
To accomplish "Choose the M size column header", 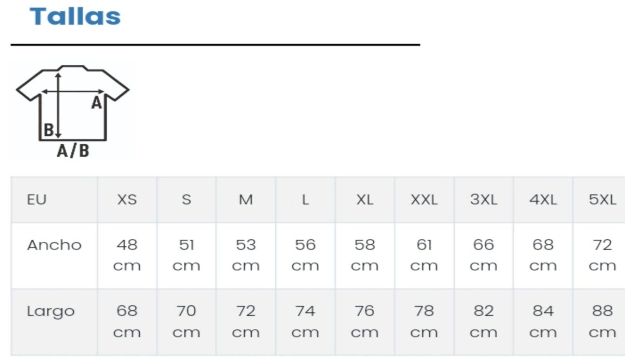I will pos(246,199).
